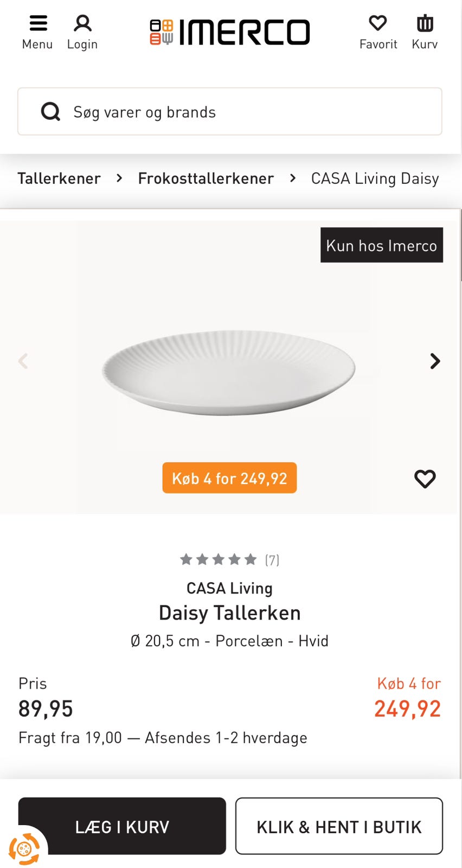This screenshot has width=462, height=868.
Task: Click the Login account icon
Action: pyautogui.click(x=82, y=23)
